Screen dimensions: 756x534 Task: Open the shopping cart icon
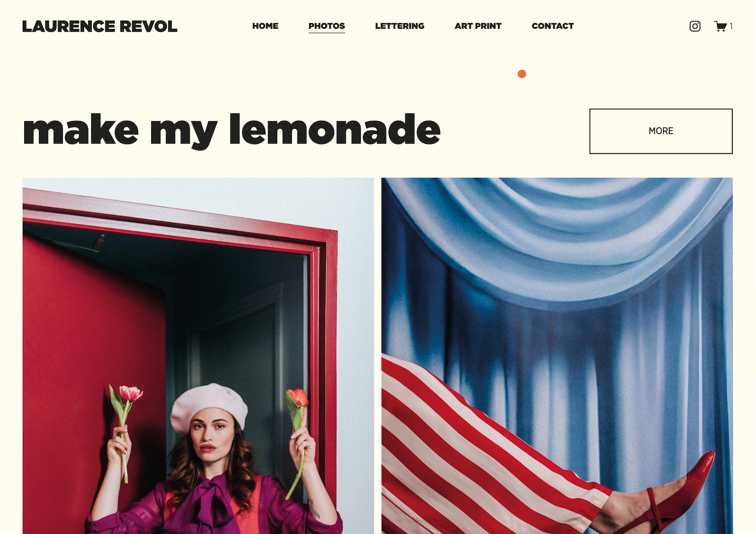click(720, 26)
